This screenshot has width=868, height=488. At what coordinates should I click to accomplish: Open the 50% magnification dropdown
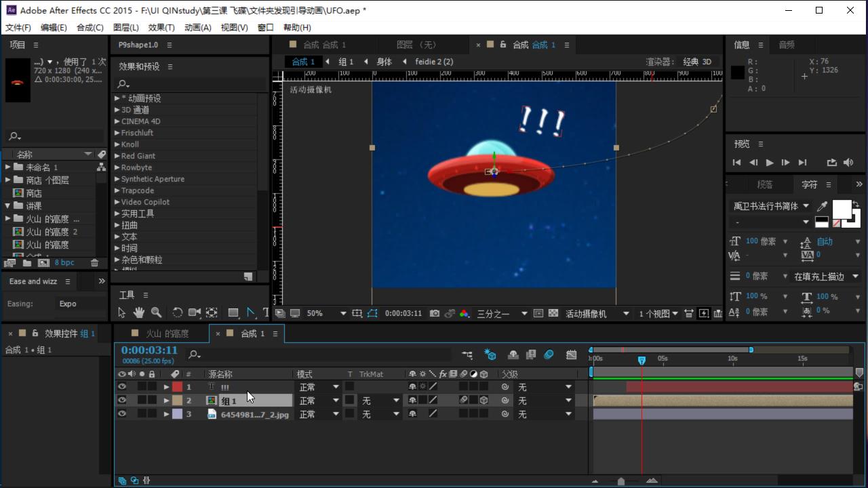326,314
